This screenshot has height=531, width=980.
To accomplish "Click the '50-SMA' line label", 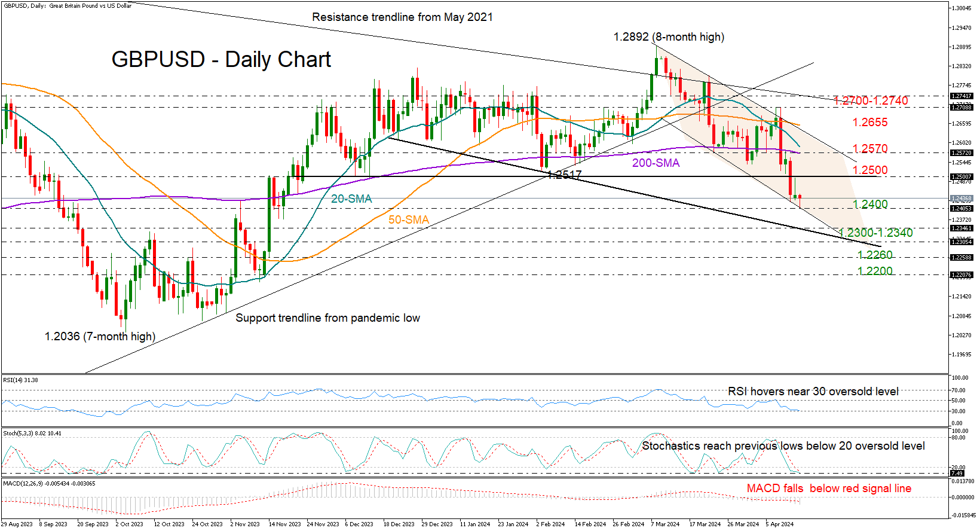I will tap(409, 219).
